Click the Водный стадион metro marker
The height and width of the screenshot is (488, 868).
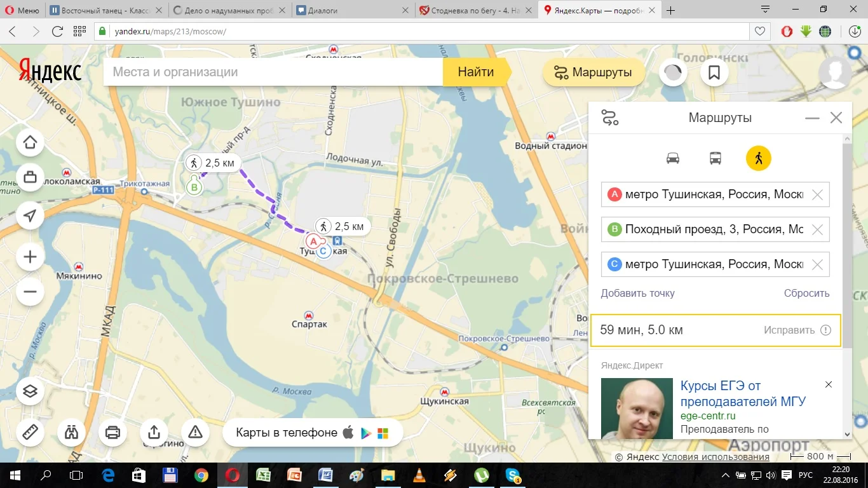[550, 136]
